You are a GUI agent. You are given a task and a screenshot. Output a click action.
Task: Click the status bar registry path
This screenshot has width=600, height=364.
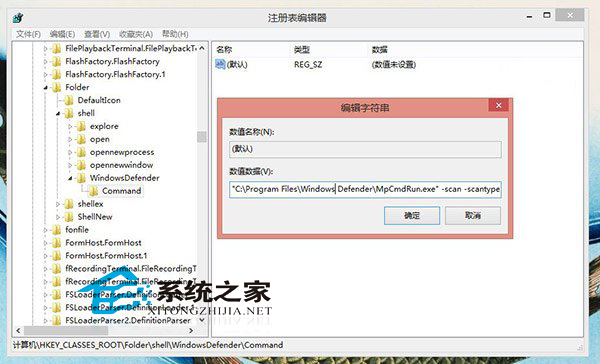[x=148, y=345]
